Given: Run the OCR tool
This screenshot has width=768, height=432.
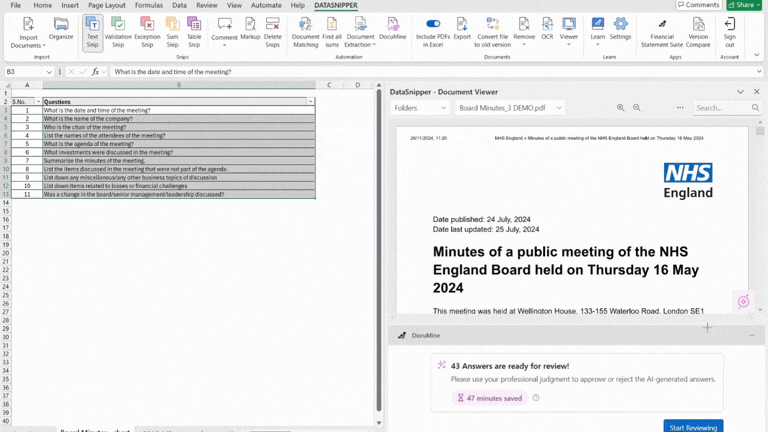Looking at the screenshot, I should (547, 28).
